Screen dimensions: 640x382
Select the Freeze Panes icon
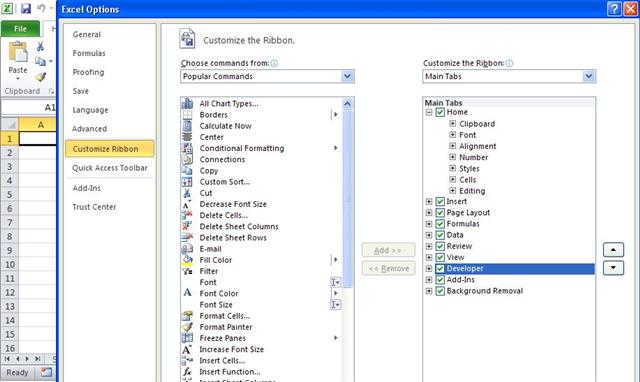(x=187, y=338)
